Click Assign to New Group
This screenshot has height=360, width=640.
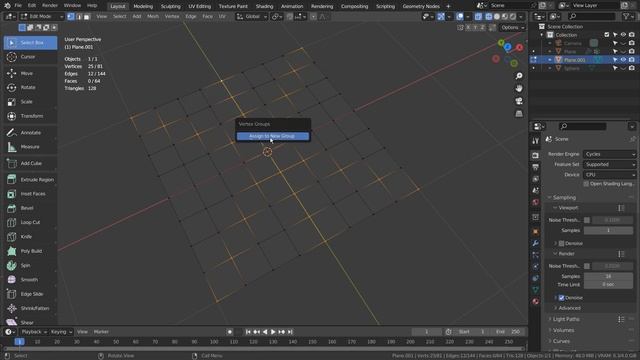[x=273, y=136]
